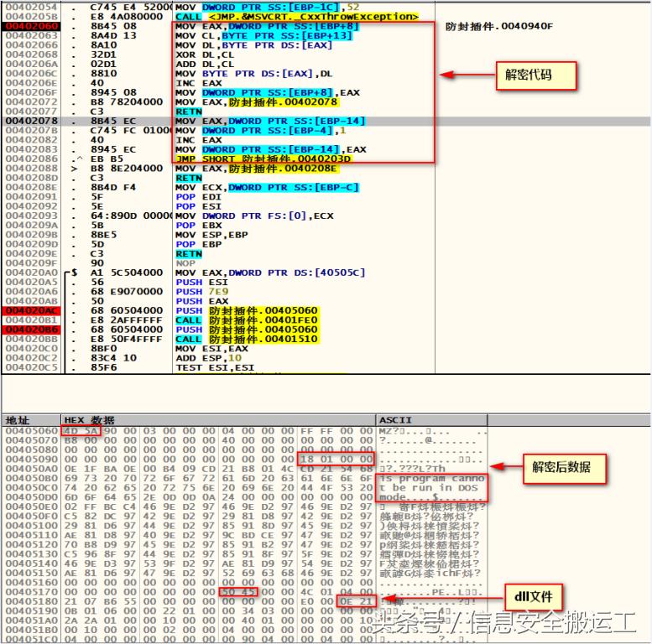Select the MOV DL,BYTE PTR DS:[EAX] line
Screen dimensions: 652x644
coord(253,45)
